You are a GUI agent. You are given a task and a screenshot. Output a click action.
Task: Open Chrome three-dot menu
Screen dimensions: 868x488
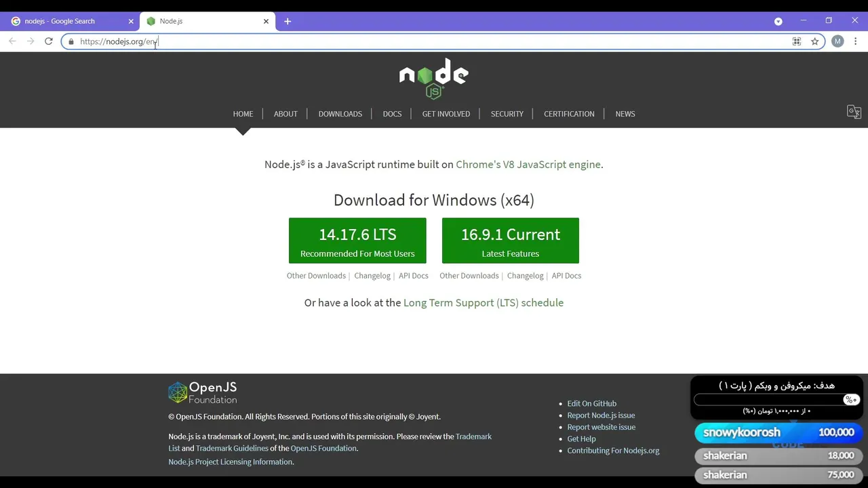coord(856,41)
